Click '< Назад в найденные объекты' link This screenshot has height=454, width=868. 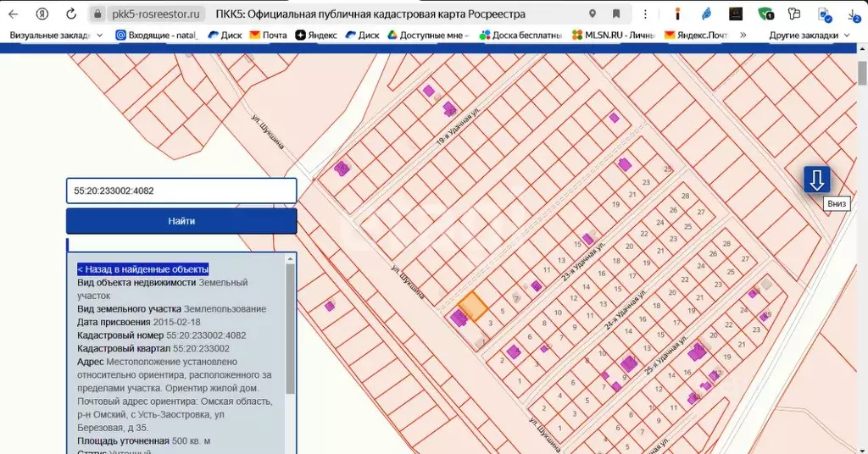142,269
